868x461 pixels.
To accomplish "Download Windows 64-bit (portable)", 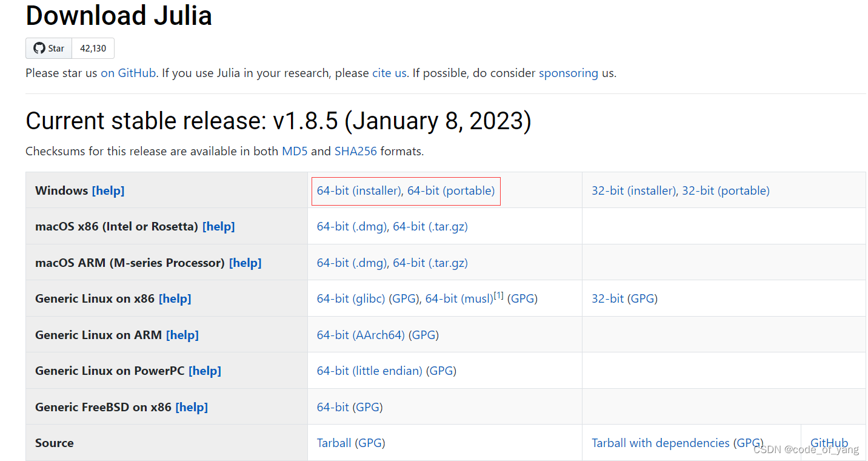I will pyautogui.click(x=451, y=190).
